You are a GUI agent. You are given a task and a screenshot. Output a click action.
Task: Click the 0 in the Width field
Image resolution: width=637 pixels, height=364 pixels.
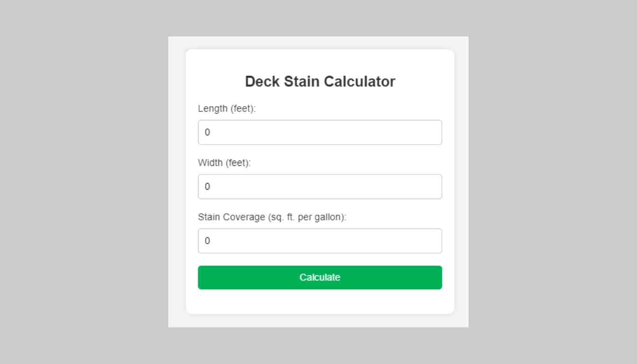[x=207, y=186]
